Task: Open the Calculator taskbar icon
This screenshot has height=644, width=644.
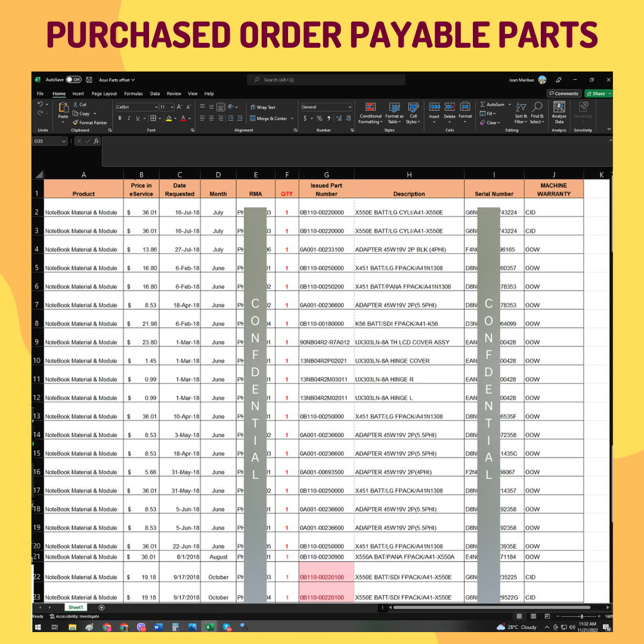Action: (175, 627)
